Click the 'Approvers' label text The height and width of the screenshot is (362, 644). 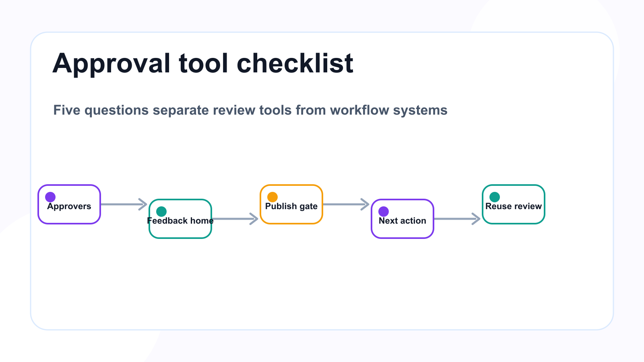coord(69,206)
